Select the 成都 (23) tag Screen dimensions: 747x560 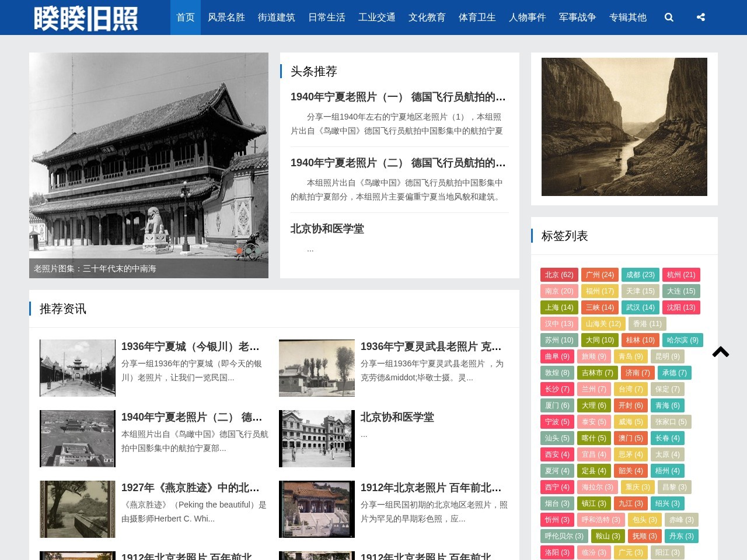(640, 275)
